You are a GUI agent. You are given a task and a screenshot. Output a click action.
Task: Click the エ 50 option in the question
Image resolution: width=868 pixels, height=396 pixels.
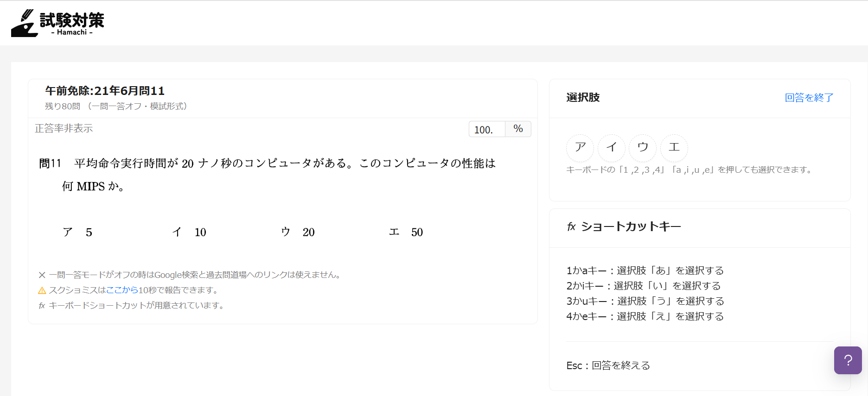tap(406, 232)
